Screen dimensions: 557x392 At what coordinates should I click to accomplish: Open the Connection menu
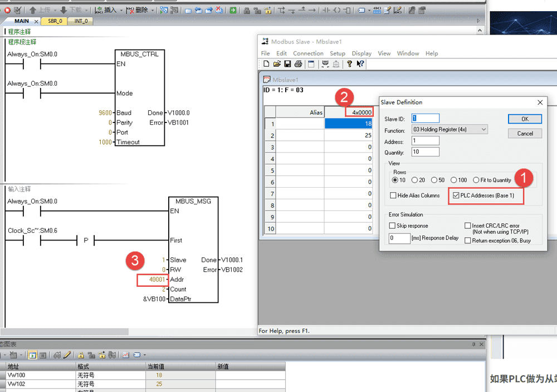point(308,53)
